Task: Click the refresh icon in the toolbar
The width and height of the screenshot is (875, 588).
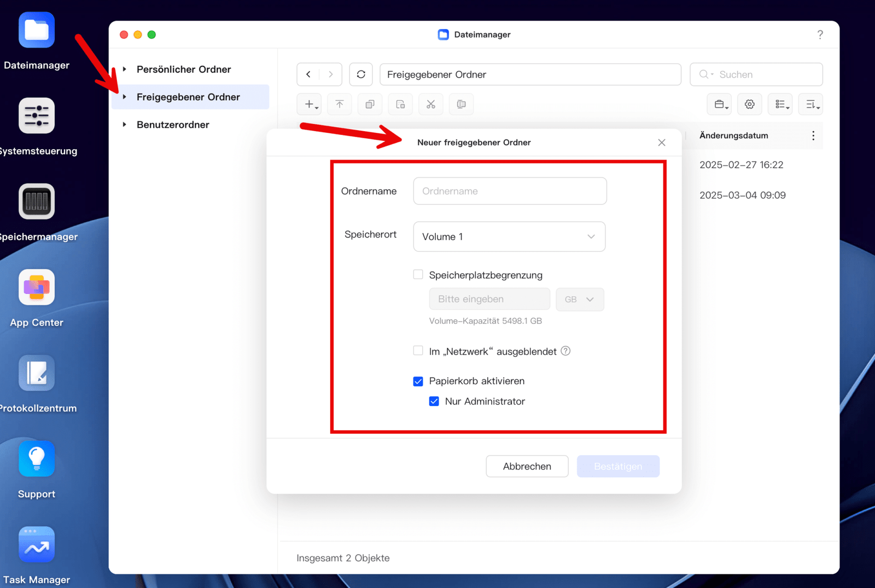Action: click(361, 74)
